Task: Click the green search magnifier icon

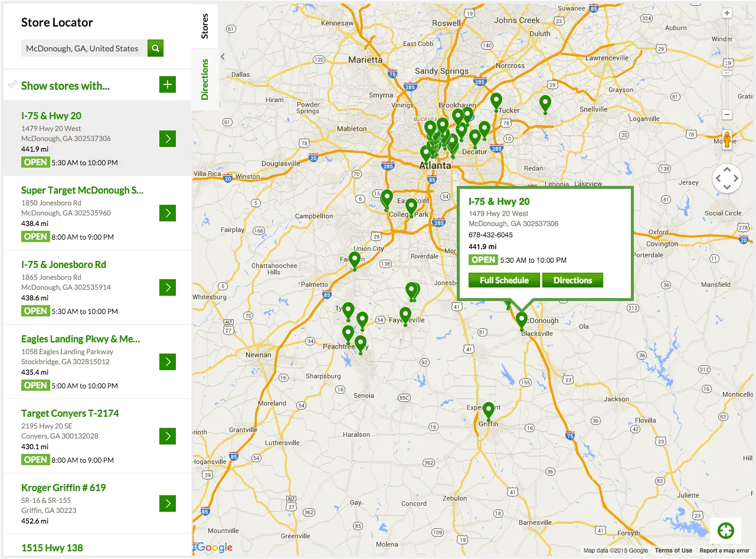Action: (x=155, y=48)
